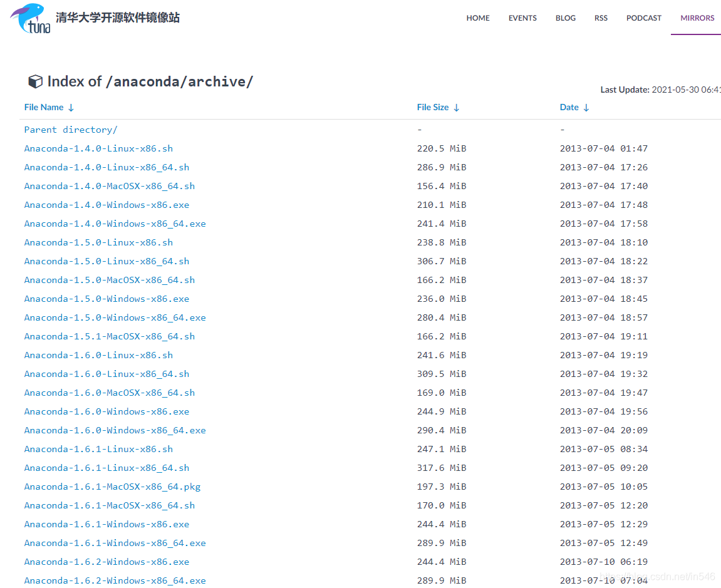This screenshot has height=588, width=721.
Task: Click the Date column header
Action: pyautogui.click(x=569, y=107)
